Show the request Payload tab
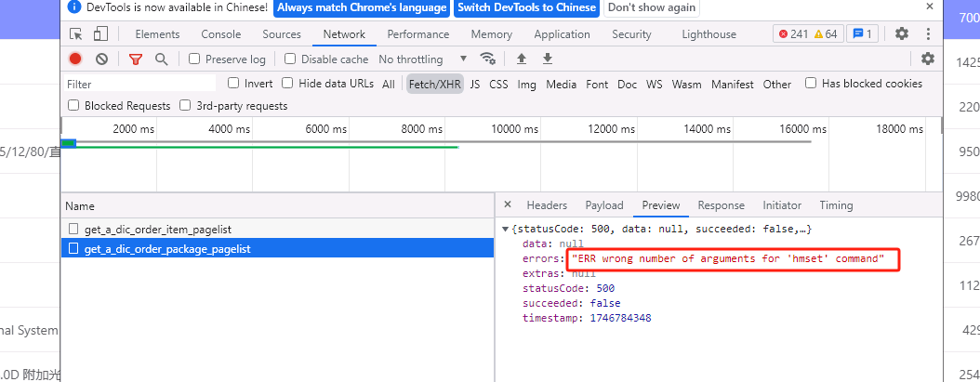This screenshot has height=382, width=980. point(604,205)
